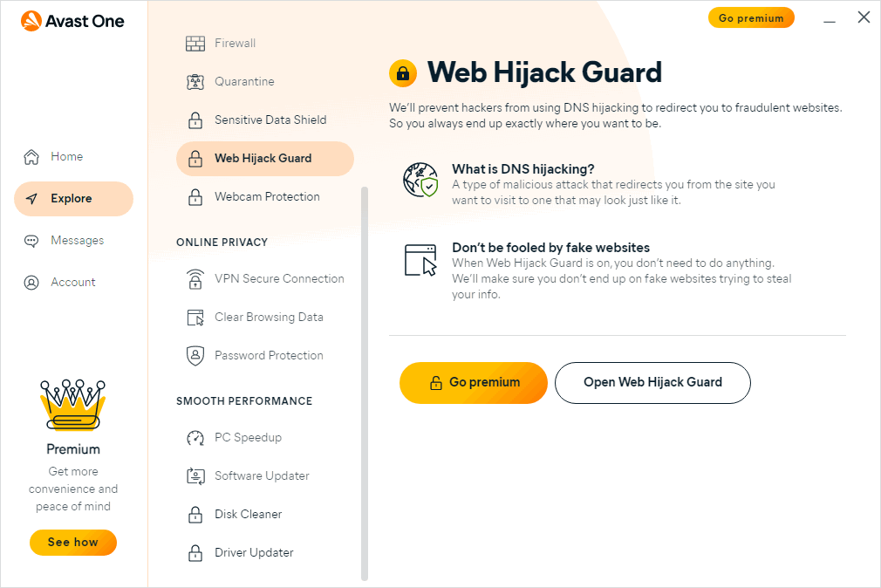Click the Explore paper plane icon
881x588 pixels.
click(32, 198)
